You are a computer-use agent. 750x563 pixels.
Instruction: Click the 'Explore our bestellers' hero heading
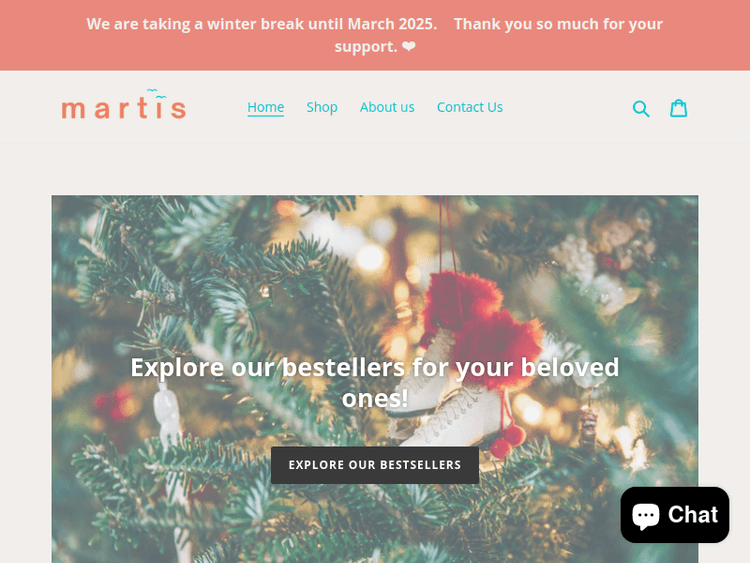[375, 382]
